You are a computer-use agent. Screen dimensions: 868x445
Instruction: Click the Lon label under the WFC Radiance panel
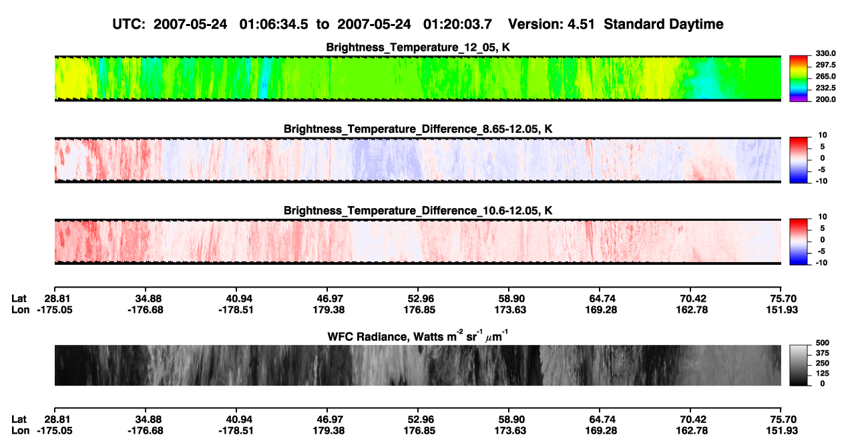[x=20, y=430]
